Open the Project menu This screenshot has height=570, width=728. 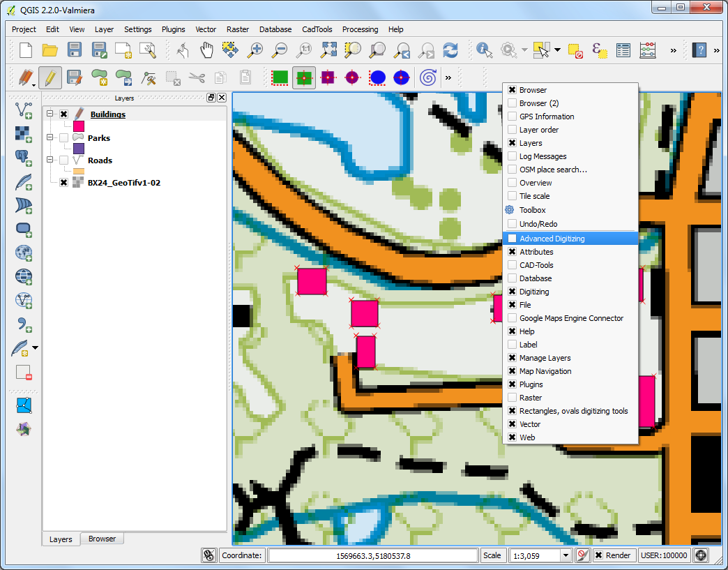coord(24,29)
